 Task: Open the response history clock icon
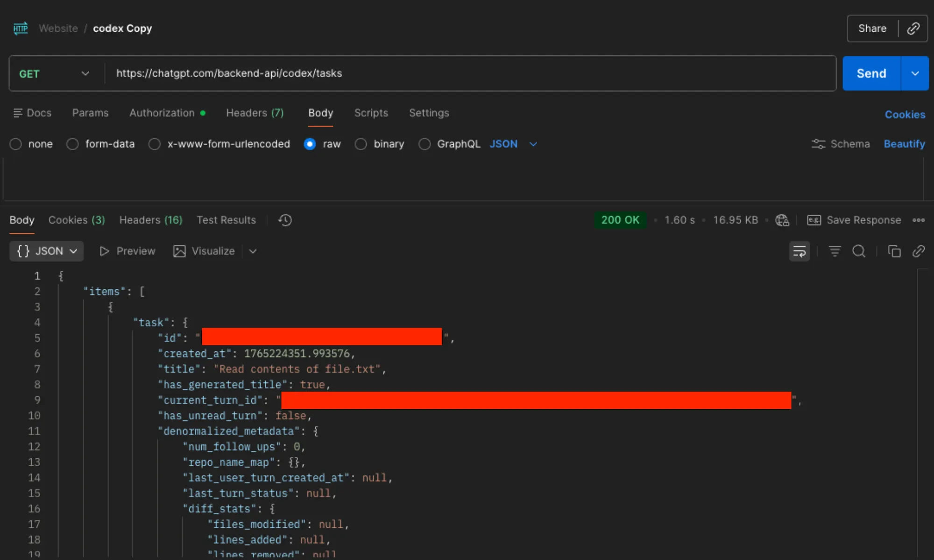click(x=285, y=220)
